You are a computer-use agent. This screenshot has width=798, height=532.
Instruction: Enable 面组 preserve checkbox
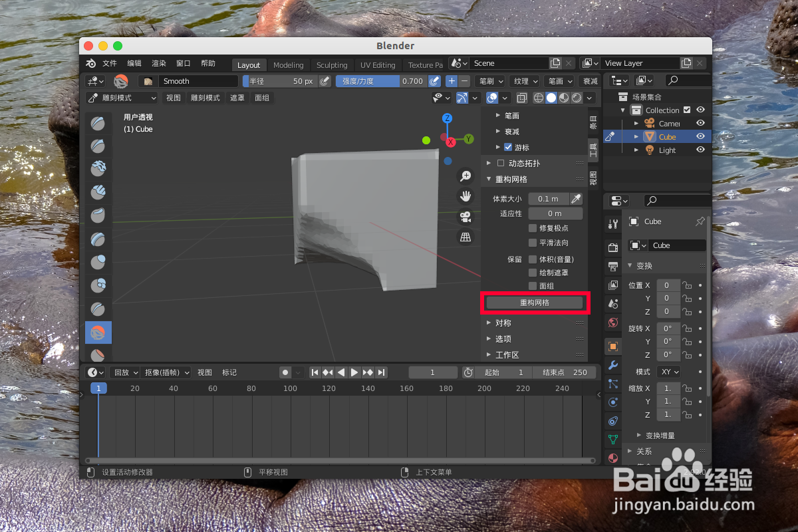point(533,286)
